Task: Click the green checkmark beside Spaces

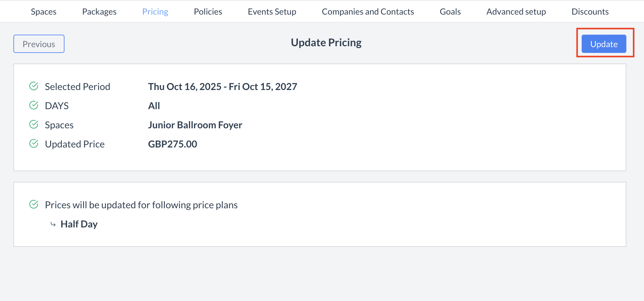Action: point(34,125)
